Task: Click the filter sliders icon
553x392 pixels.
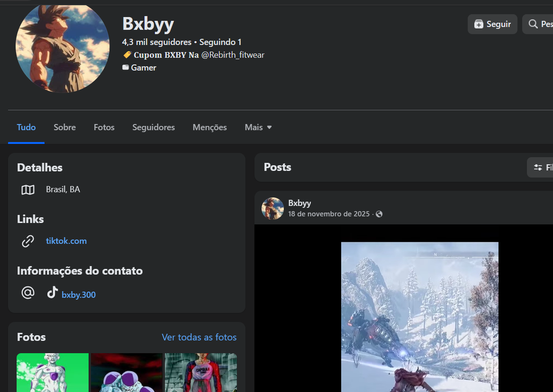Action: coord(538,168)
